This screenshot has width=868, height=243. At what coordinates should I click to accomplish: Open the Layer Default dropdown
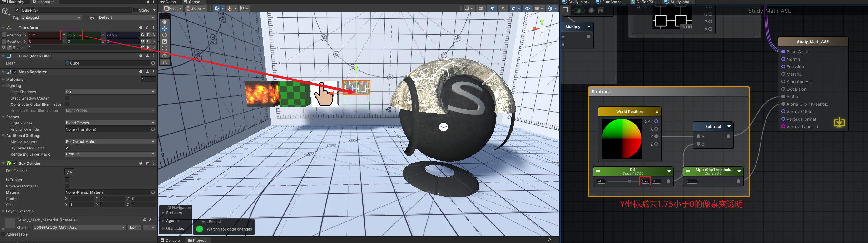(127, 17)
